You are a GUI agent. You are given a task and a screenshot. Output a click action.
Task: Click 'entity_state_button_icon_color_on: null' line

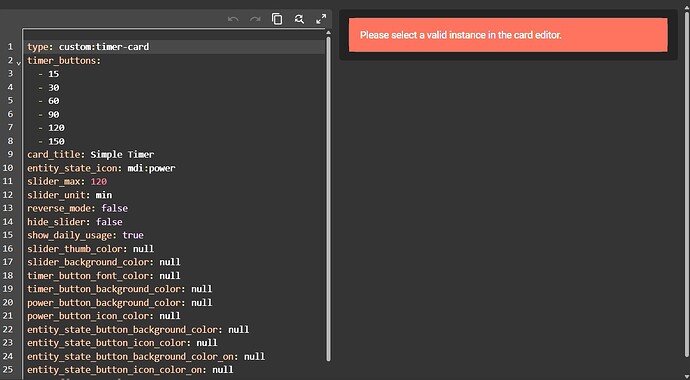click(x=130, y=369)
